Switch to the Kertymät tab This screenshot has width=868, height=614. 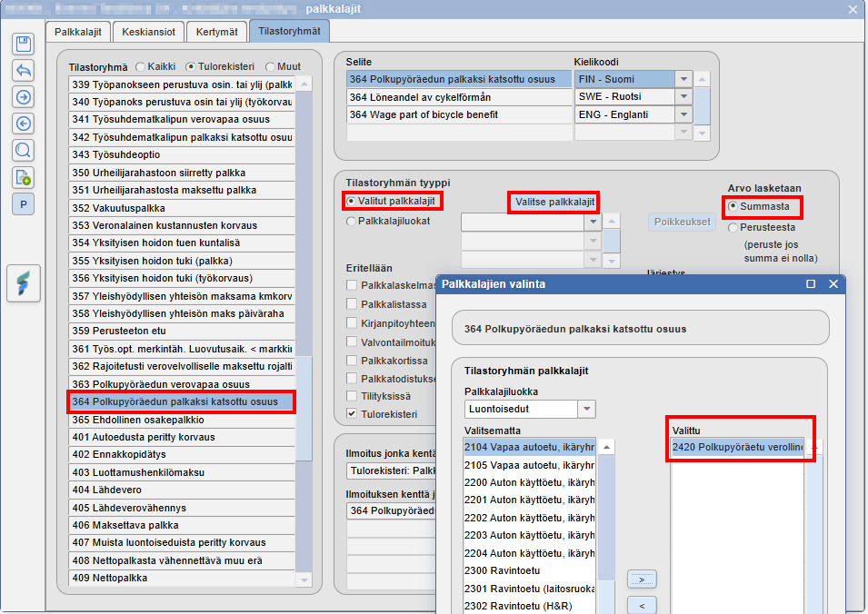coord(217,32)
